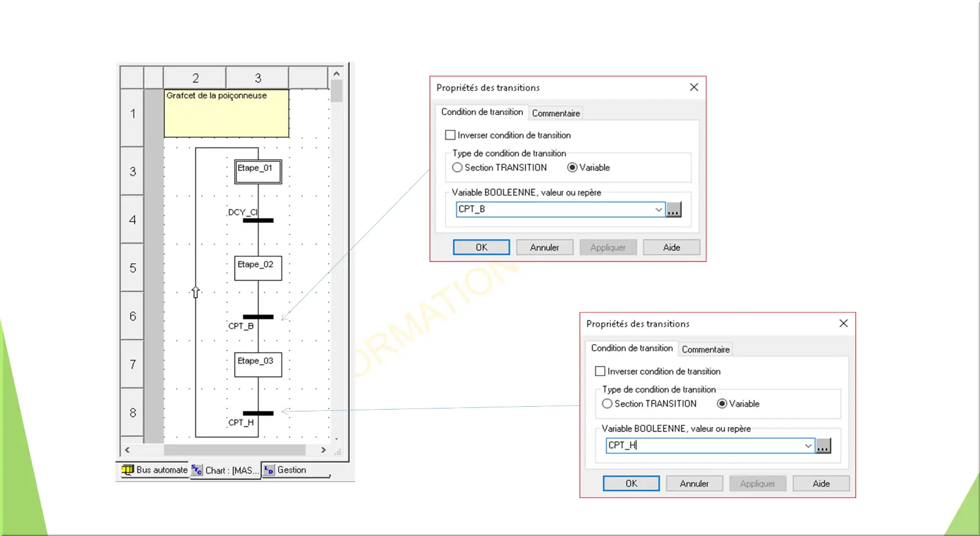Click row header 4 in the chart grid
Viewport: 980px width, 536px height.
[x=133, y=220]
